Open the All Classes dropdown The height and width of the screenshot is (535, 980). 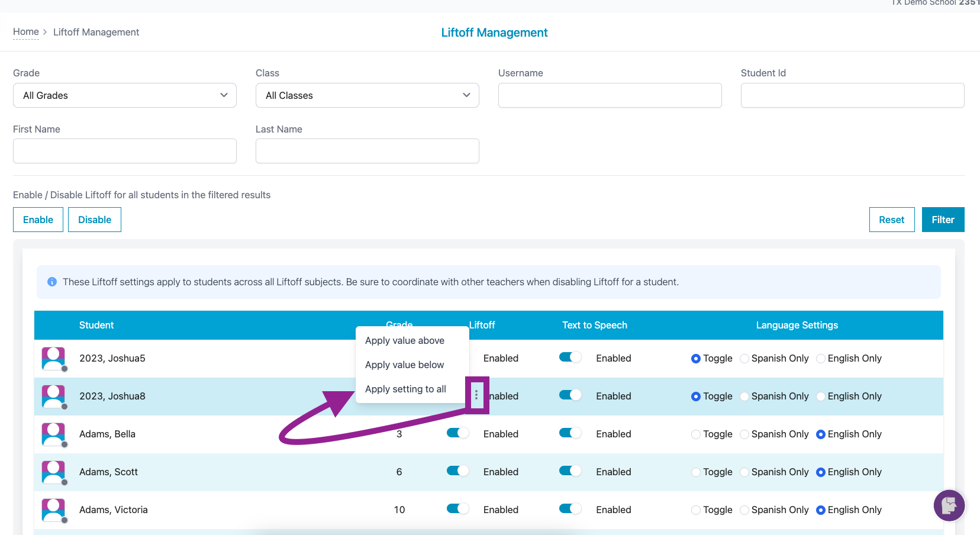(x=367, y=95)
